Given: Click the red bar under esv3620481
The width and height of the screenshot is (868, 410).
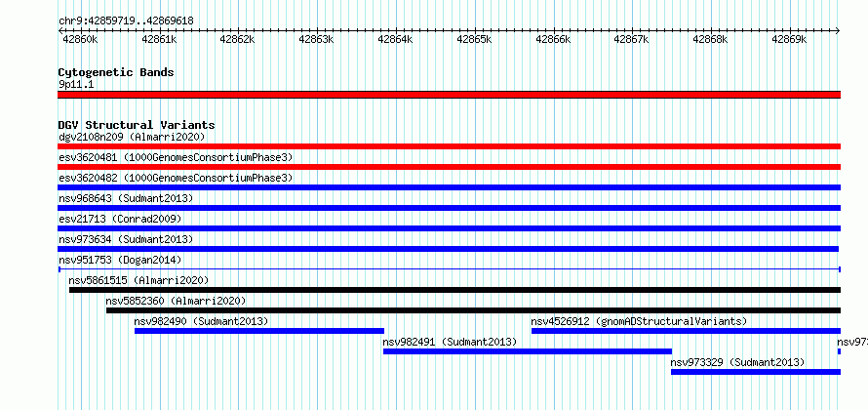Looking at the screenshot, I should tap(449, 167).
